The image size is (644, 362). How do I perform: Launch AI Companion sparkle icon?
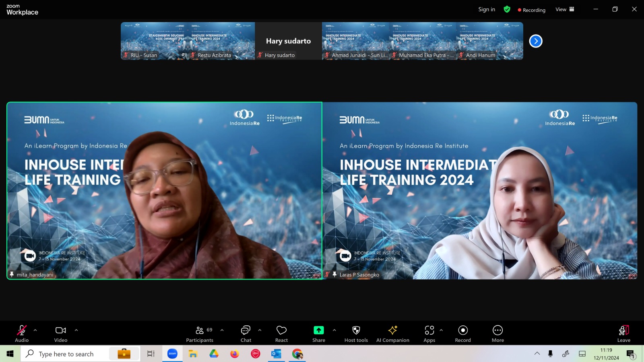click(393, 330)
